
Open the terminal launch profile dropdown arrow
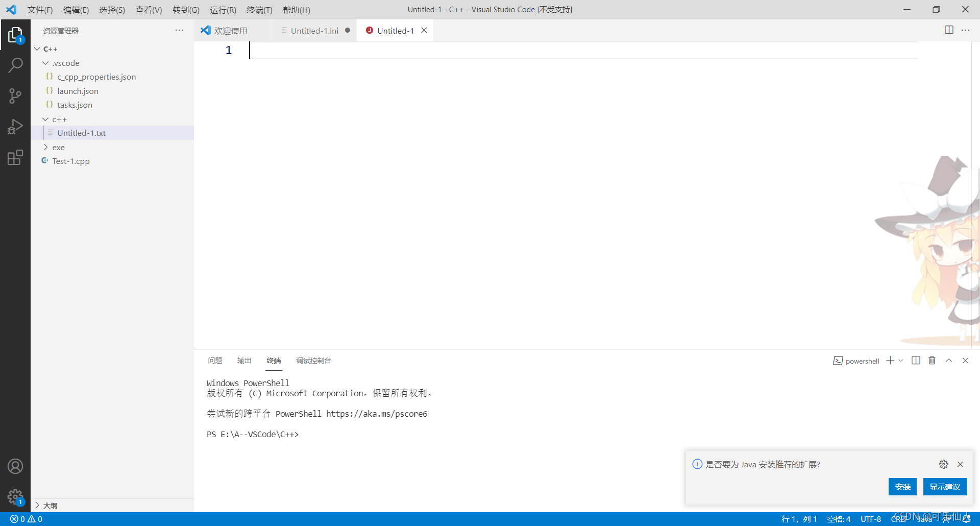coord(901,361)
